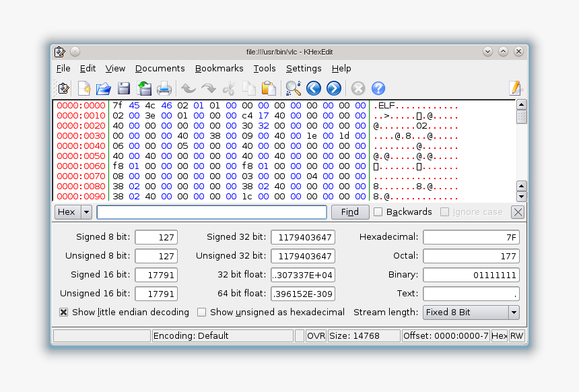Expand the search bar value selector arrow
579x392 pixels.
tap(86, 211)
